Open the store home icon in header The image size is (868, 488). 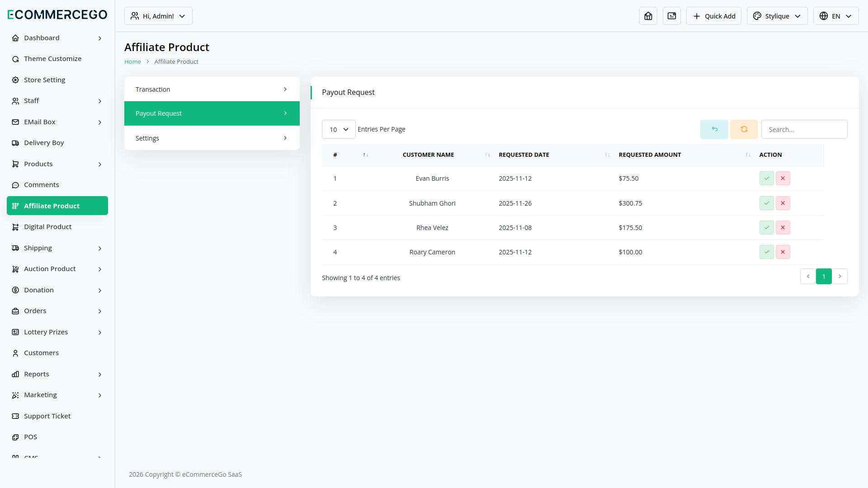[x=648, y=16]
